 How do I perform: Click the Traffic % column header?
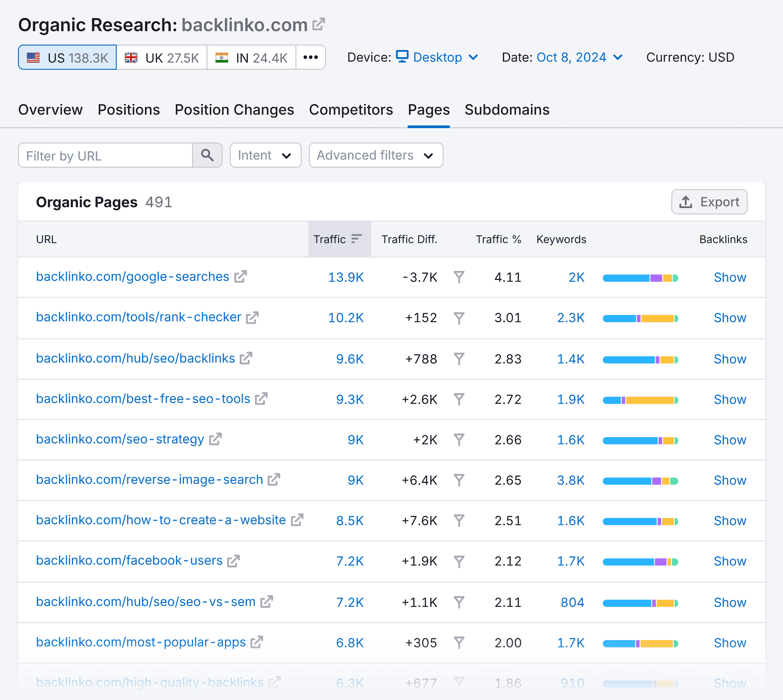tap(498, 239)
